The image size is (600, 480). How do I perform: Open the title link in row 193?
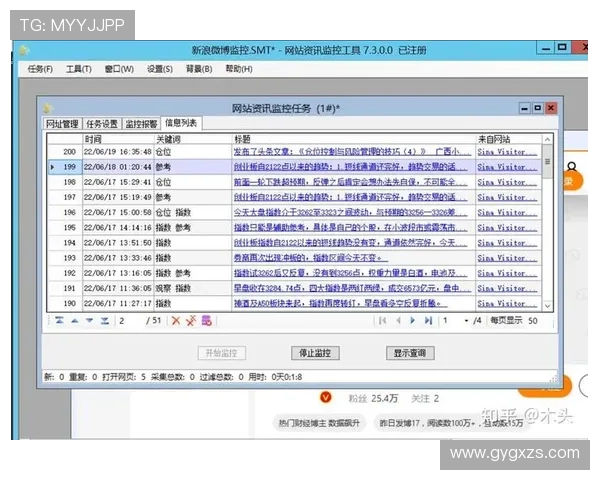tap(311, 258)
